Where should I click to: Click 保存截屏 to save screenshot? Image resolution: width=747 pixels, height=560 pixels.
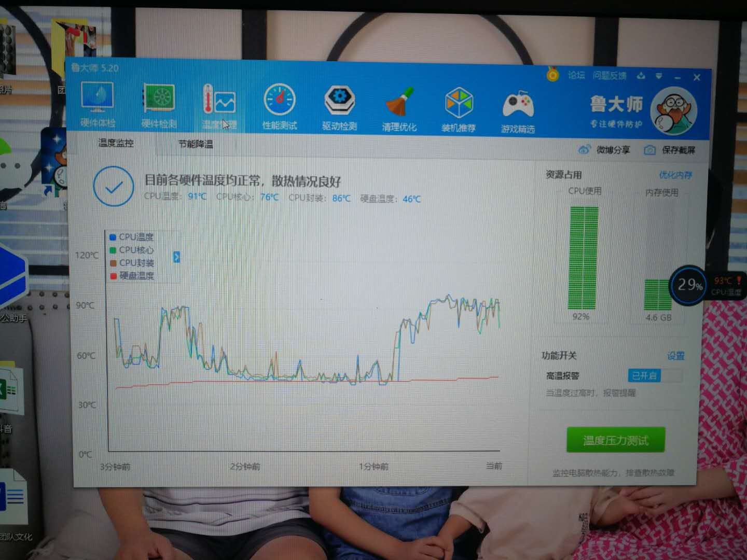pyautogui.click(x=670, y=150)
